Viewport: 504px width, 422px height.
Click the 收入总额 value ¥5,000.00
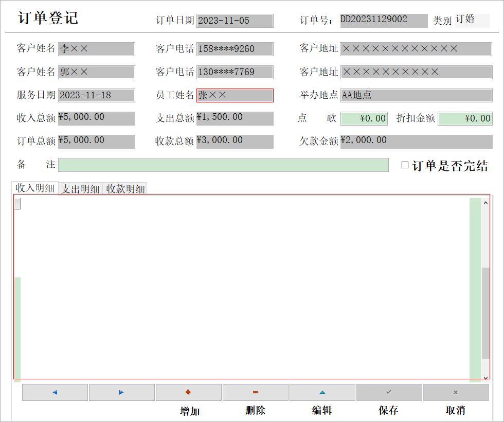tap(97, 118)
